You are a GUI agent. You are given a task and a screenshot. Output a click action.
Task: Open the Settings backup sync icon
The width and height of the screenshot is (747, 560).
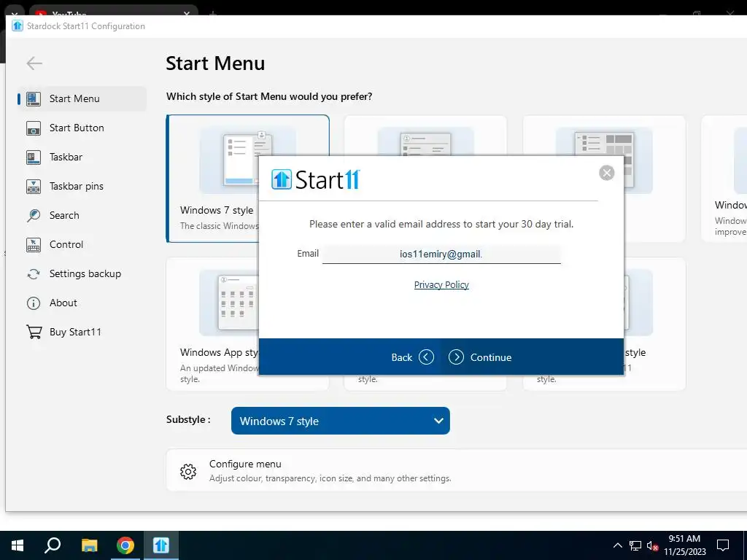tap(34, 274)
